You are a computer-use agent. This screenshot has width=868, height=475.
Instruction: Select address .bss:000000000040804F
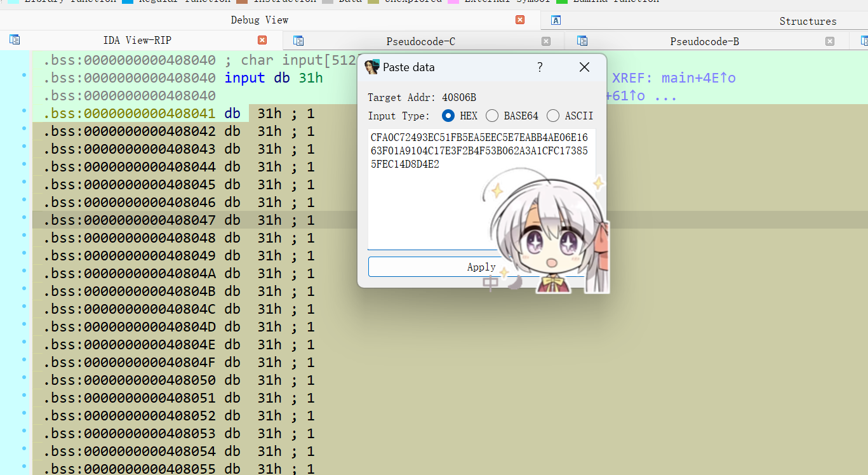(x=130, y=362)
